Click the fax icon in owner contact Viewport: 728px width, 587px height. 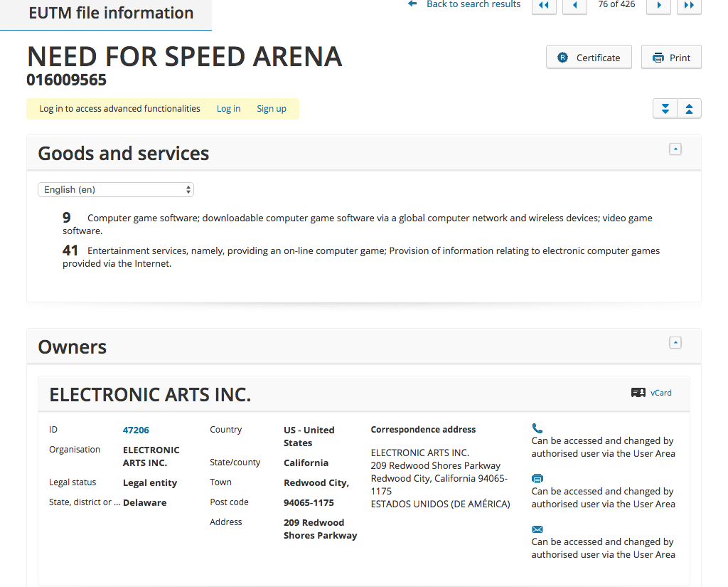coord(537,478)
